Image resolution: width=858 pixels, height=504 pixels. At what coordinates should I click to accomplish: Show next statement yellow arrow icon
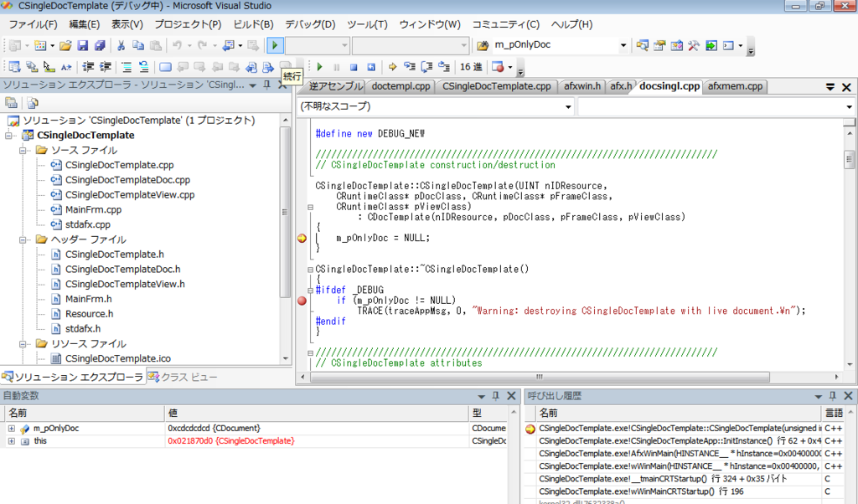pyautogui.click(x=392, y=67)
